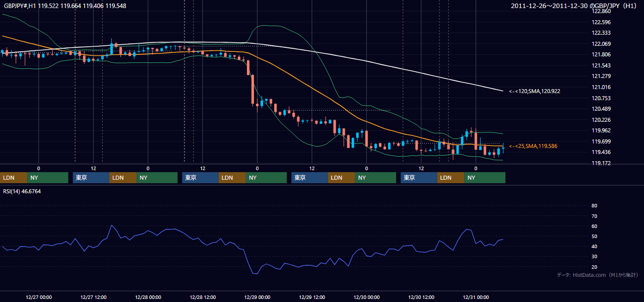Select the 12/29 00:00 time axis label

coord(257,297)
